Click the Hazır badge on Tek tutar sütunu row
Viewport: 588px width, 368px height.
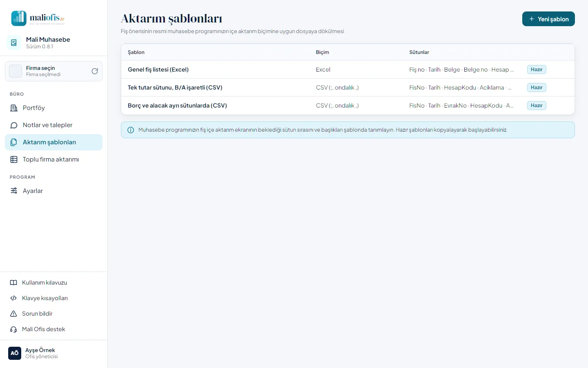pyautogui.click(x=537, y=88)
